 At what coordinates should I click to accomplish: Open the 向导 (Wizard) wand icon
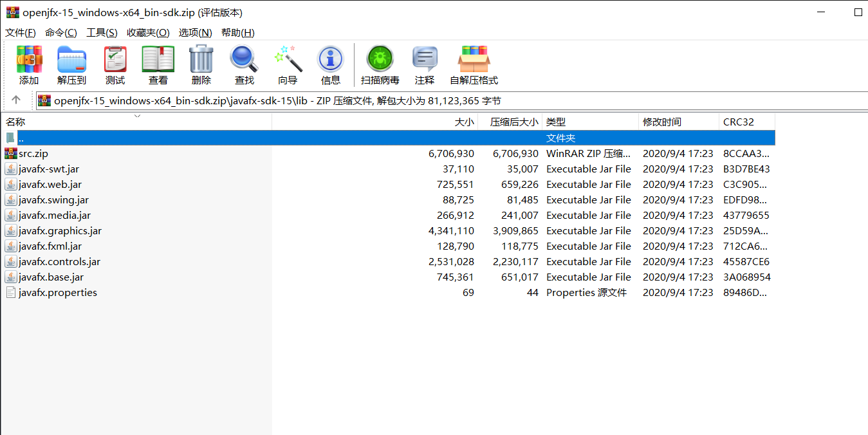click(x=288, y=59)
